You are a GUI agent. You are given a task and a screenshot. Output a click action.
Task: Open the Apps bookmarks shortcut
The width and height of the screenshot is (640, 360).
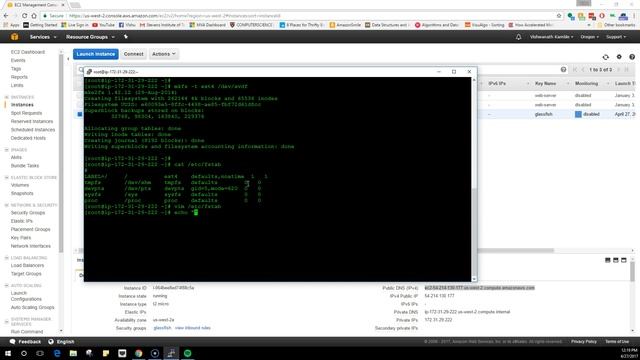point(11,25)
